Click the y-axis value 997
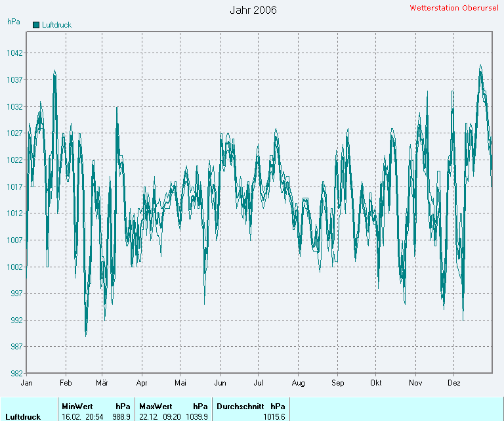 pos(16,294)
